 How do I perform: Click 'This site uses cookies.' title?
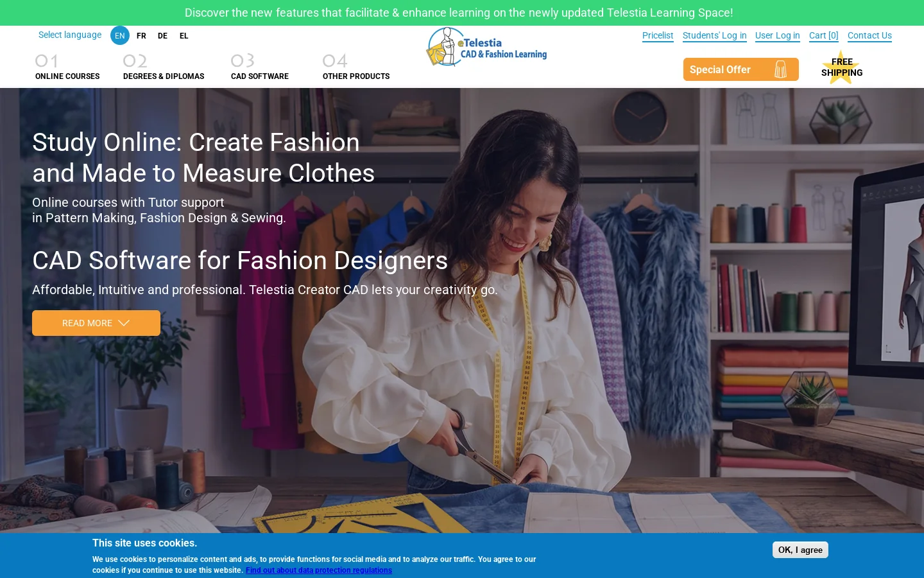(145, 543)
